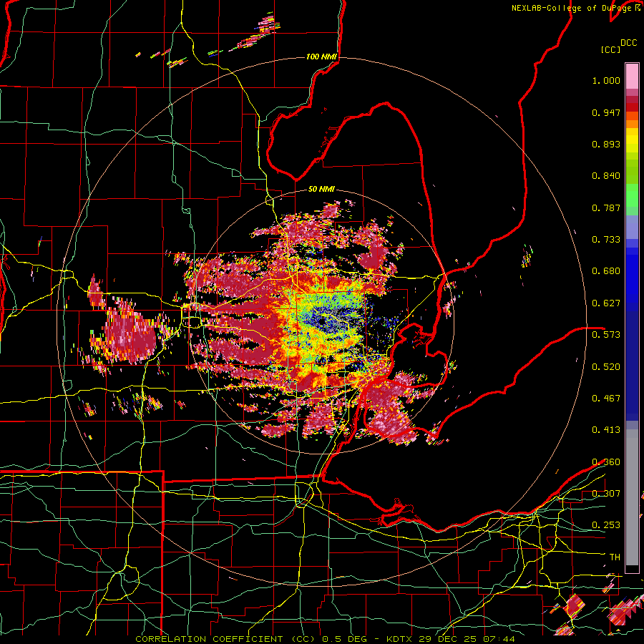This screenshot has width=644, height=644.
Task: Click the DCC label above the color scale
Action: [628, 43]
